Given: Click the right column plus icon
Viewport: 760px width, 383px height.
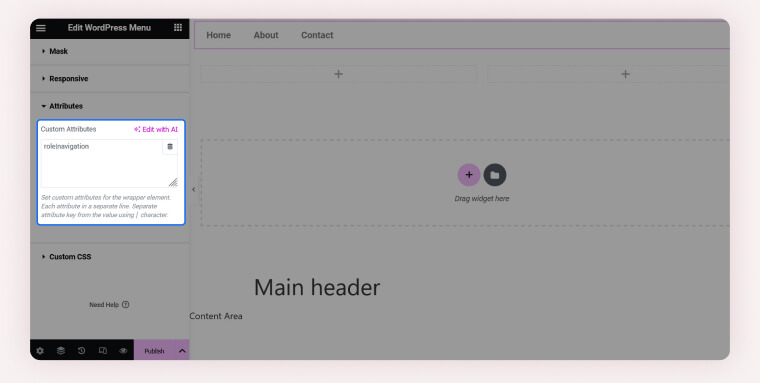Looking at the screenshot, I should pyautogui.click(x=626, y=74).
